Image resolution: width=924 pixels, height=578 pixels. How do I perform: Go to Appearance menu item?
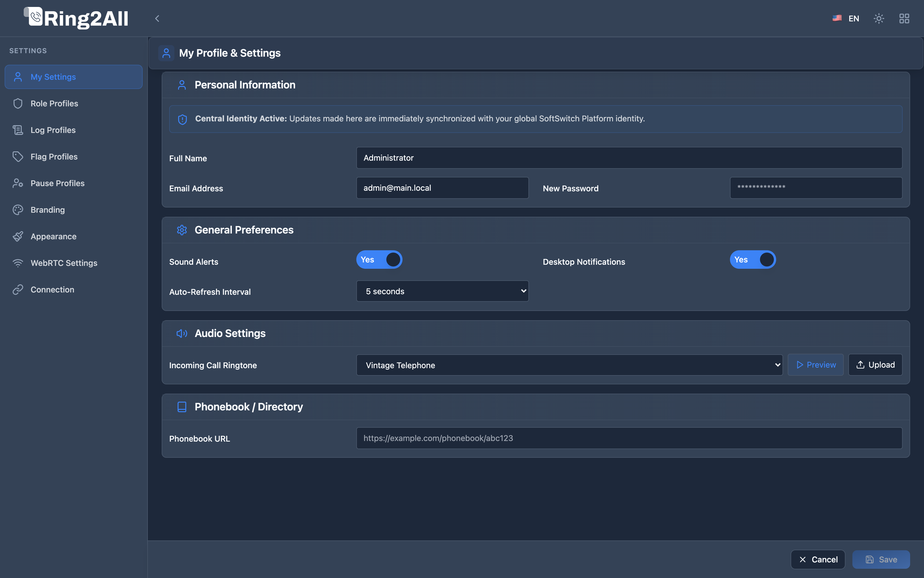(74, 236)
